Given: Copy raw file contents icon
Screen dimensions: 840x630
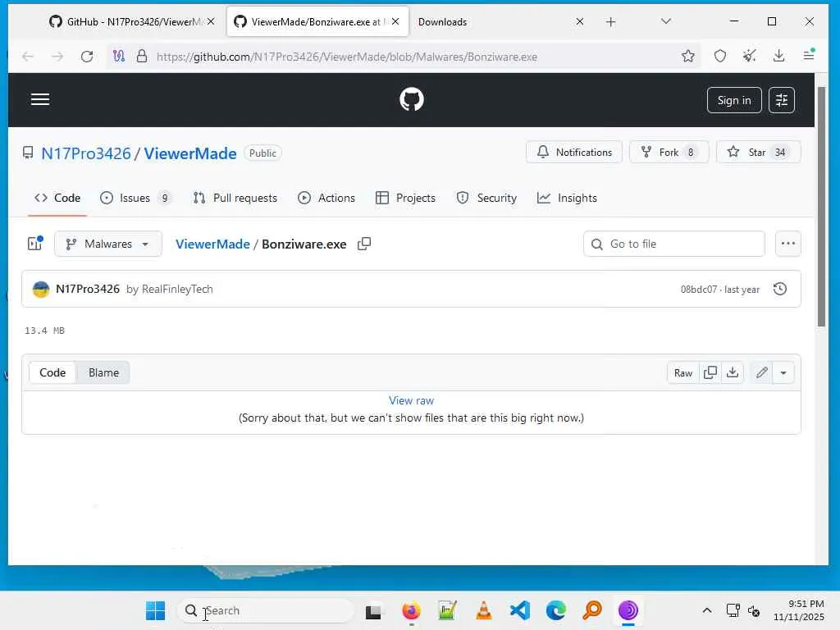Looking at the screenshot, I should click(x=710, y=373).
